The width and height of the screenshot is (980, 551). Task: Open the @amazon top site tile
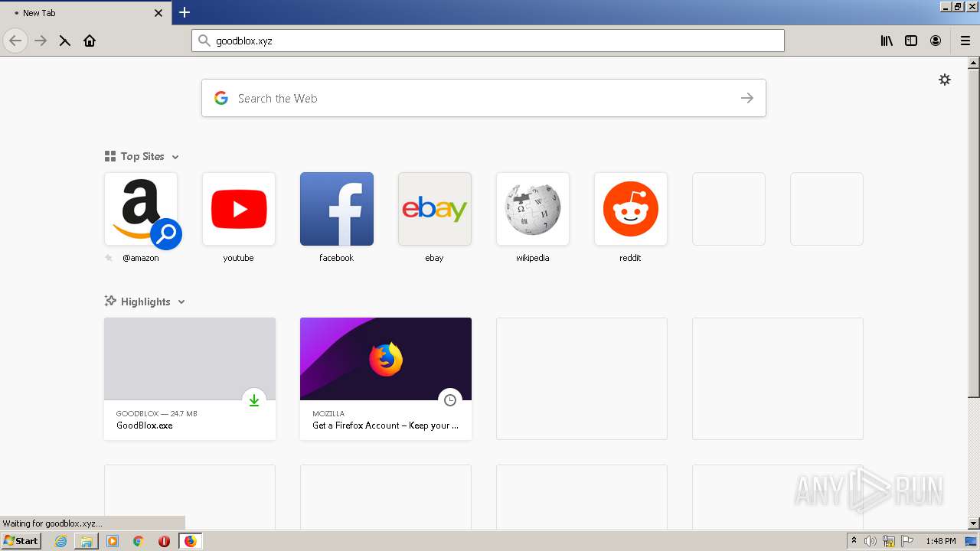tap(141, 209)
